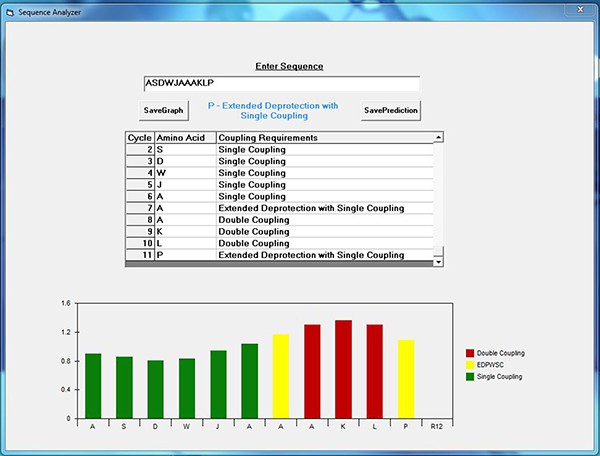This screenshot has width=600, height=456.
Task: Focus the Enter Sequence input field
Action: tap(282, 83)
